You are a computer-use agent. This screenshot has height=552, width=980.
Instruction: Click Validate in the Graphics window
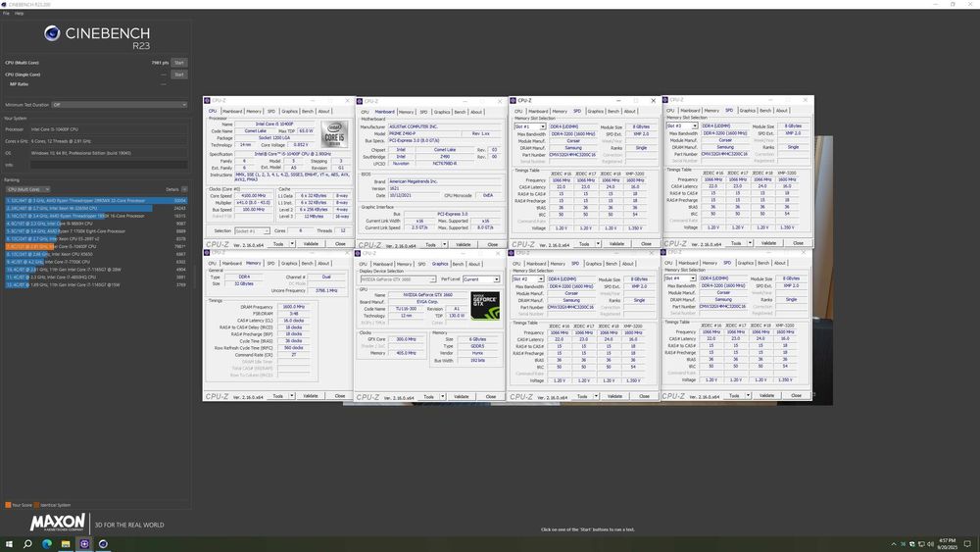[462, 397]
